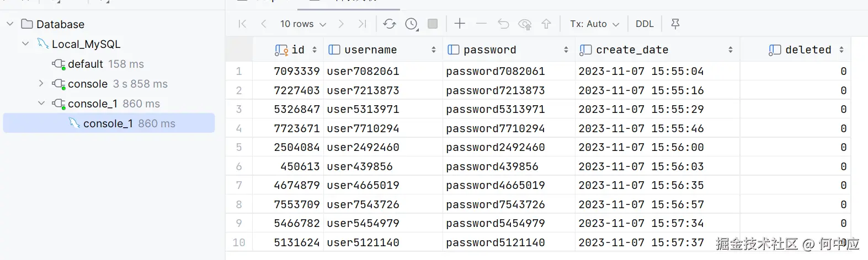The image size is (868, 260).
Task: Sort by the username sort arrows
Action: (434, 50)
